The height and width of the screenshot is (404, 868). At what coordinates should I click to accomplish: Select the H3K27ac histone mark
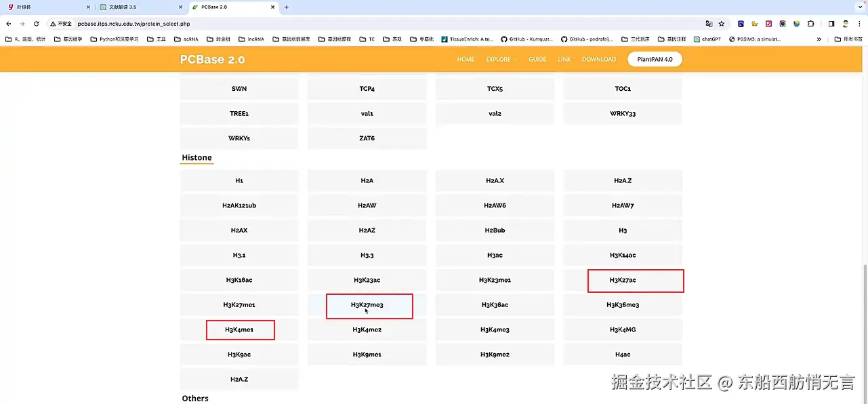coord(623,280)
